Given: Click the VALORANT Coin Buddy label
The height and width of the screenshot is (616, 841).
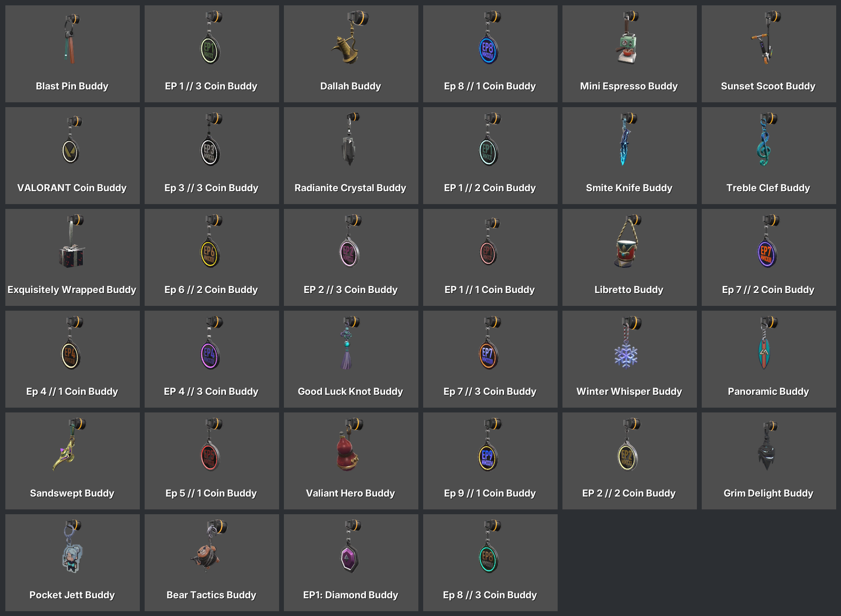Looking at the screenshot, I should [x=72, y=188].
